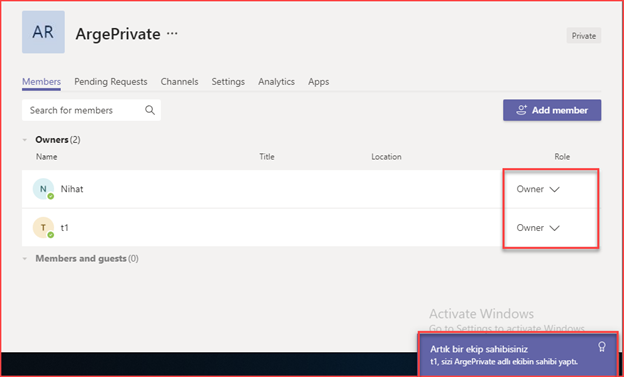
Task: Click Nihat's avatar icon
Action: click(x=43, y=189)
